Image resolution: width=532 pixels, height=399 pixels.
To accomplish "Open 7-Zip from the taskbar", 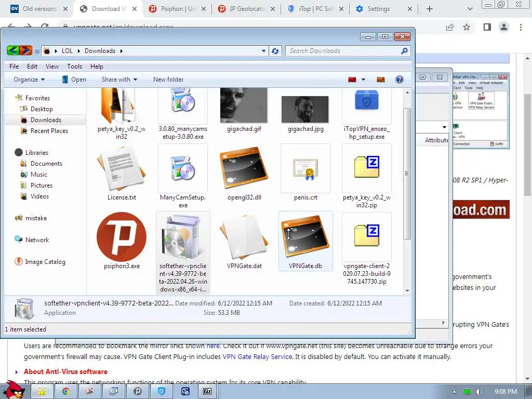I will click(207, 392).
